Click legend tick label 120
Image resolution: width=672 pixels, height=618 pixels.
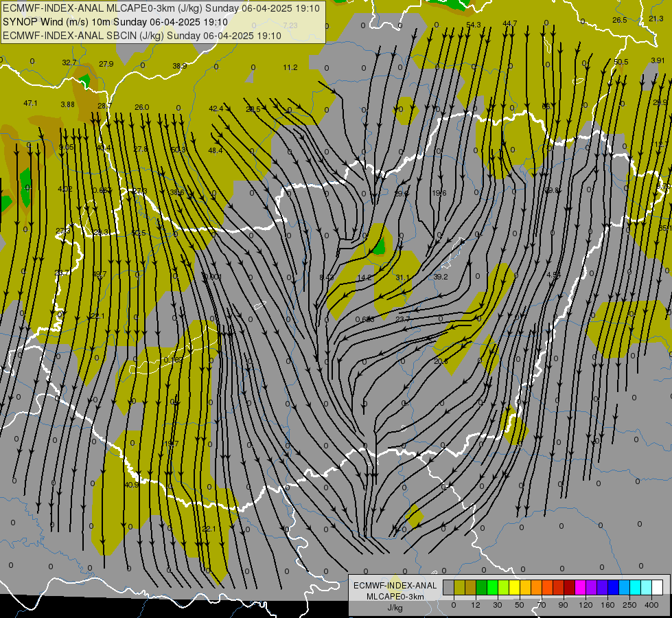tap(586, 605)
